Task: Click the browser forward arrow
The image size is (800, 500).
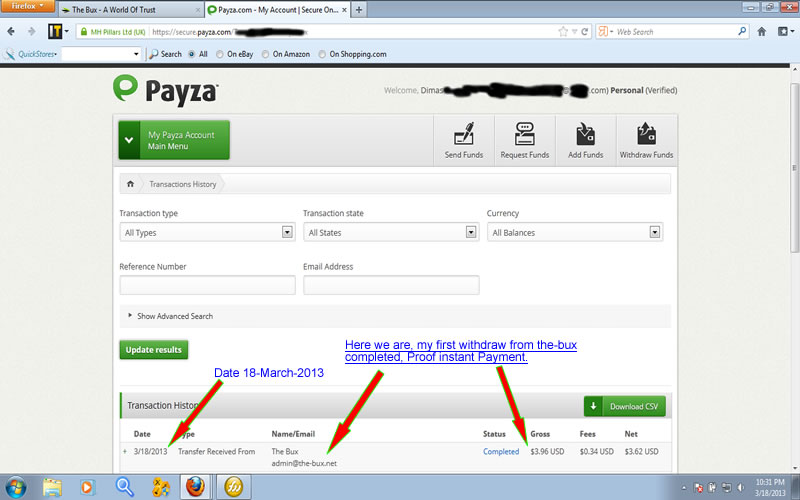Action: pyautogui.click(x=32, y=32)
